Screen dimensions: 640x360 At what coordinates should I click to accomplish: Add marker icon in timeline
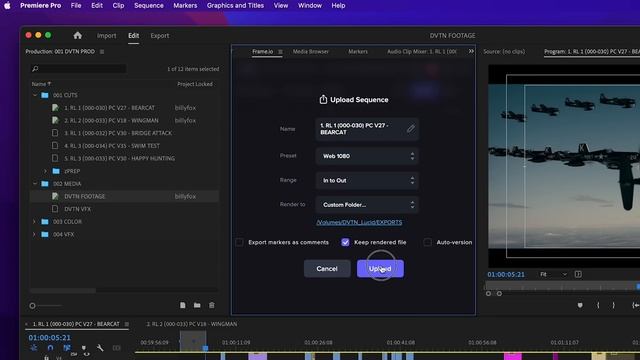tap(84, 348)
